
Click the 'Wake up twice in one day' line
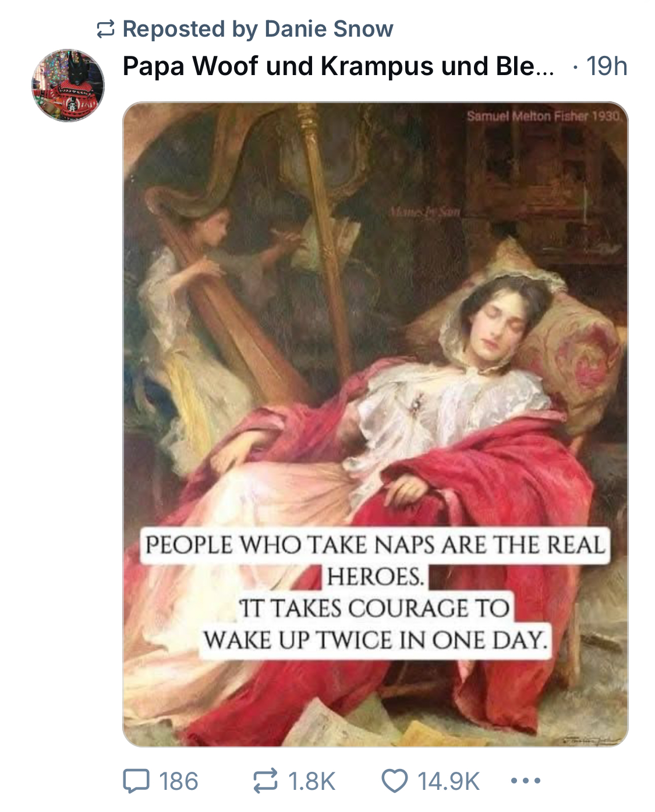[x=376, y=640]
